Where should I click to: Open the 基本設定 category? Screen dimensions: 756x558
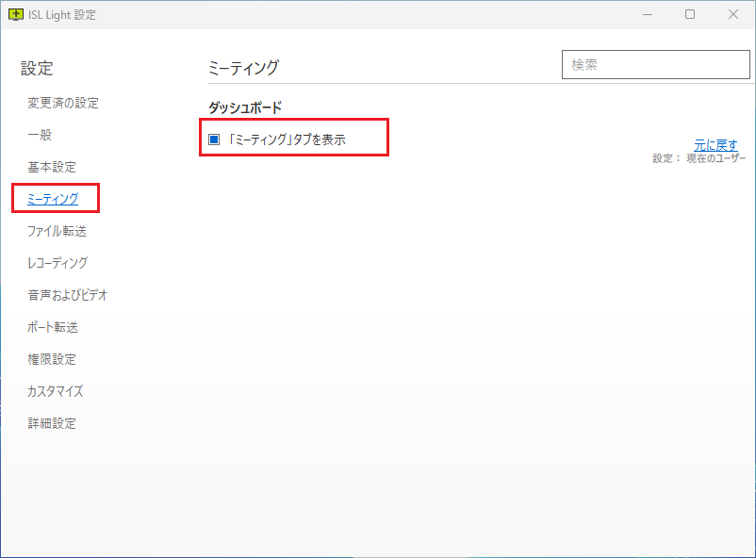52,167
